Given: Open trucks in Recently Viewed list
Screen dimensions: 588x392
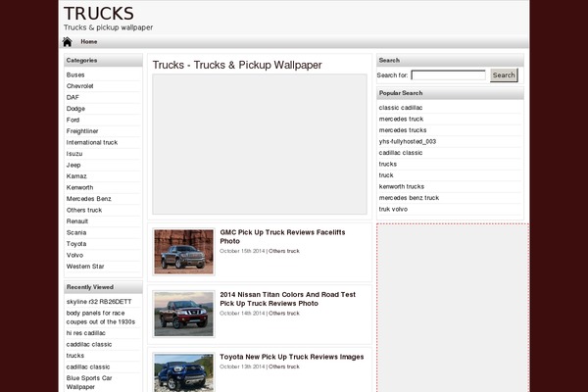Looking at the screenshot, I should point(75,356).
